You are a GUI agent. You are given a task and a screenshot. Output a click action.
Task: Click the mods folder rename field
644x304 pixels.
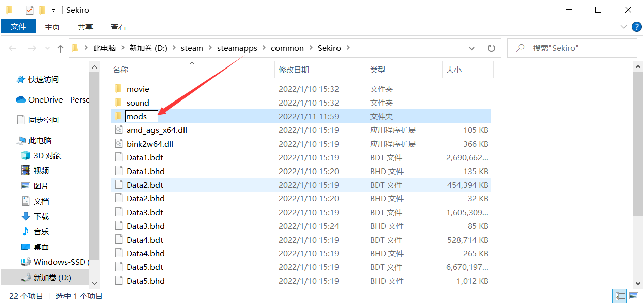[141, 116]
